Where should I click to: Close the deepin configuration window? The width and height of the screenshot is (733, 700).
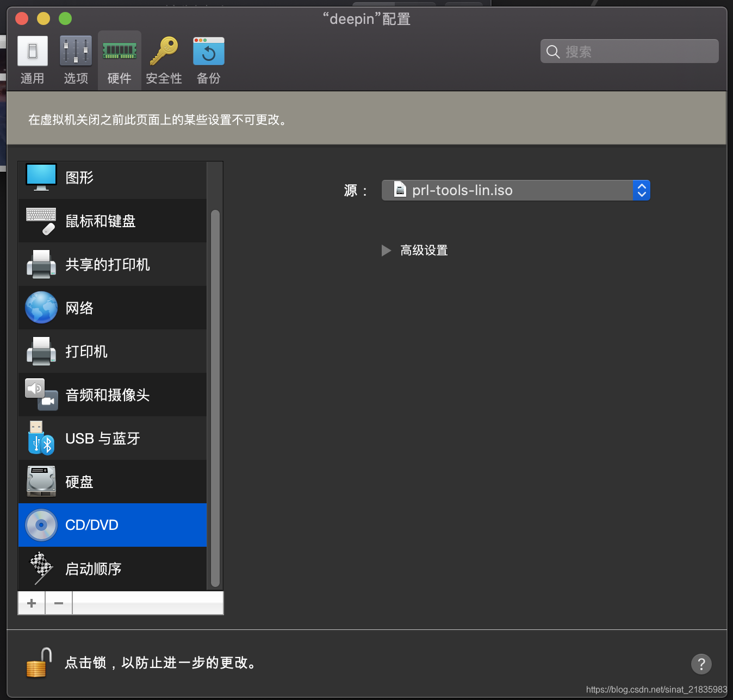pyautogui.click(x=22, y=18)
